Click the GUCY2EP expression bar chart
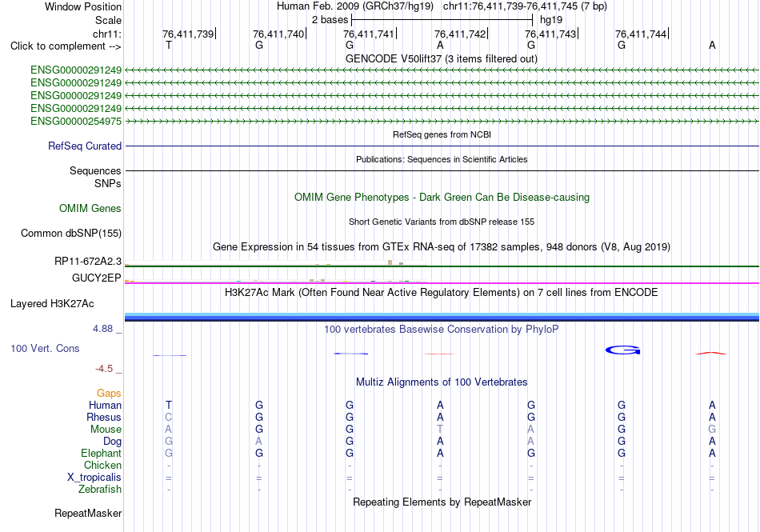This screenshot has width=760, height=532. 276,280
